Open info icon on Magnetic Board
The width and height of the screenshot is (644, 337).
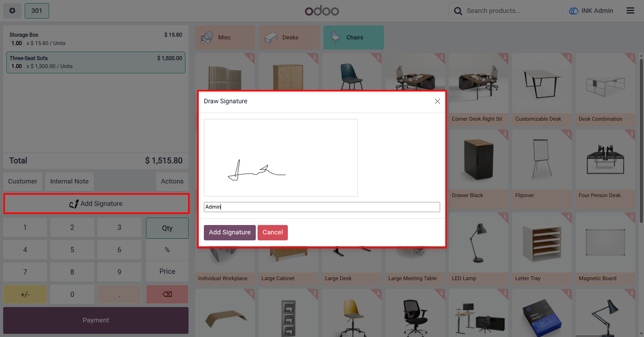(631, 217)
